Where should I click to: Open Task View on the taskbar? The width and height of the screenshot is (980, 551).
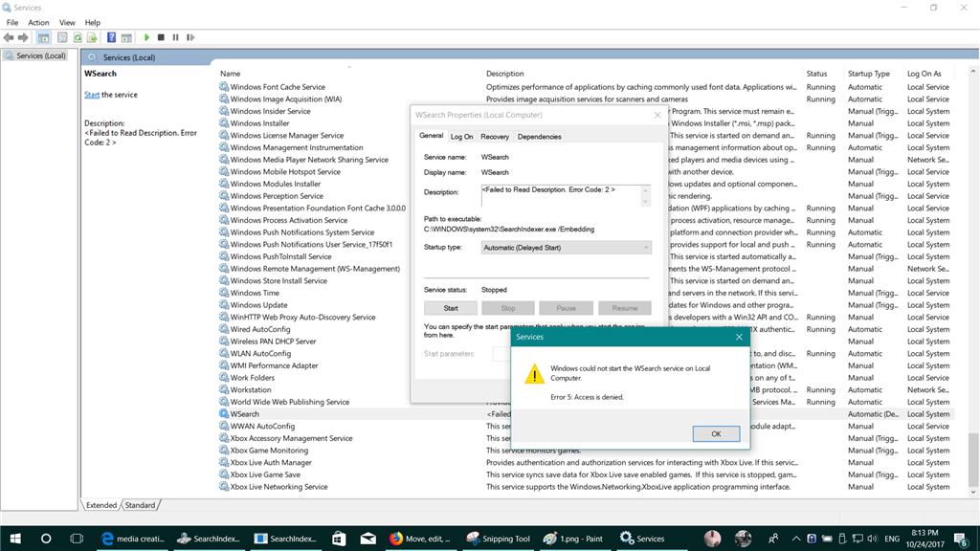[77, 539]
